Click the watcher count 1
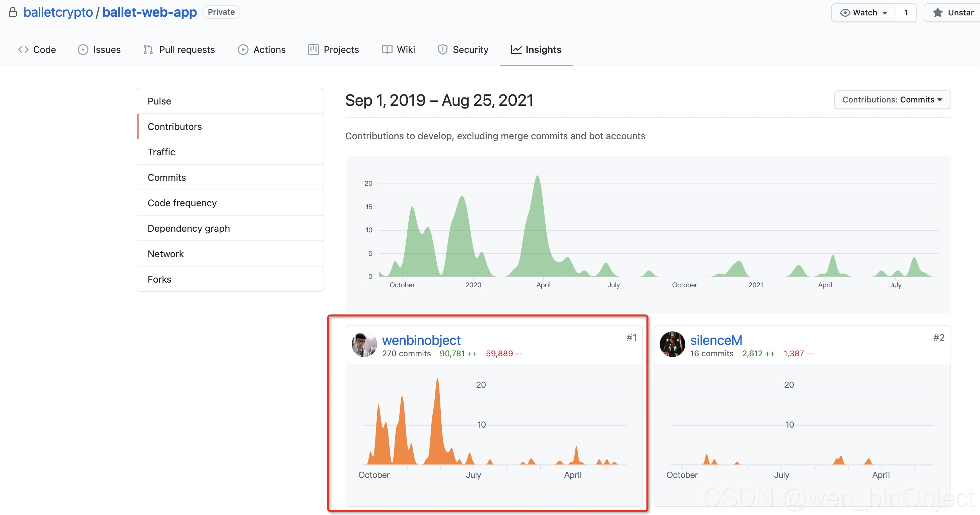 tap(906, 12)
